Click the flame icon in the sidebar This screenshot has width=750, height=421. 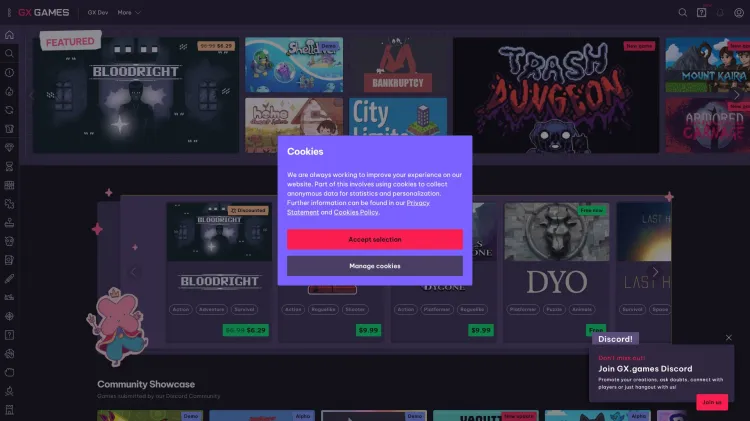pos(9,91)
